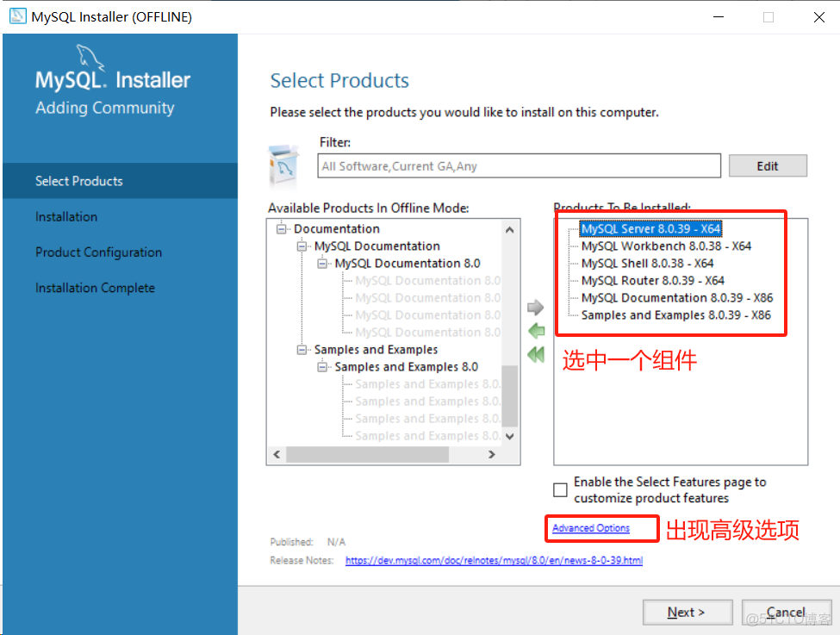Select MySQL Server 8.0.39 - X64
Image resolution: width=840 pixels, height=635 pixels.
click(x=651, y=229)
